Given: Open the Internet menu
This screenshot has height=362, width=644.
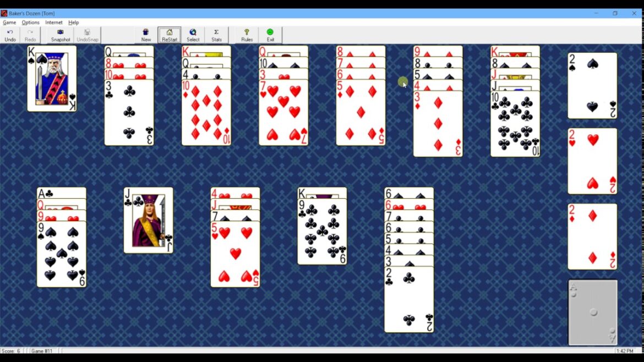Looking at the screenshot, I should (53, 23).
